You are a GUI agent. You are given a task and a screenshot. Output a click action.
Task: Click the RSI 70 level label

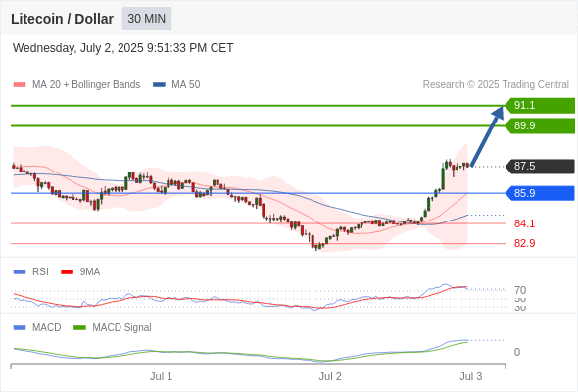coord(520,290)
